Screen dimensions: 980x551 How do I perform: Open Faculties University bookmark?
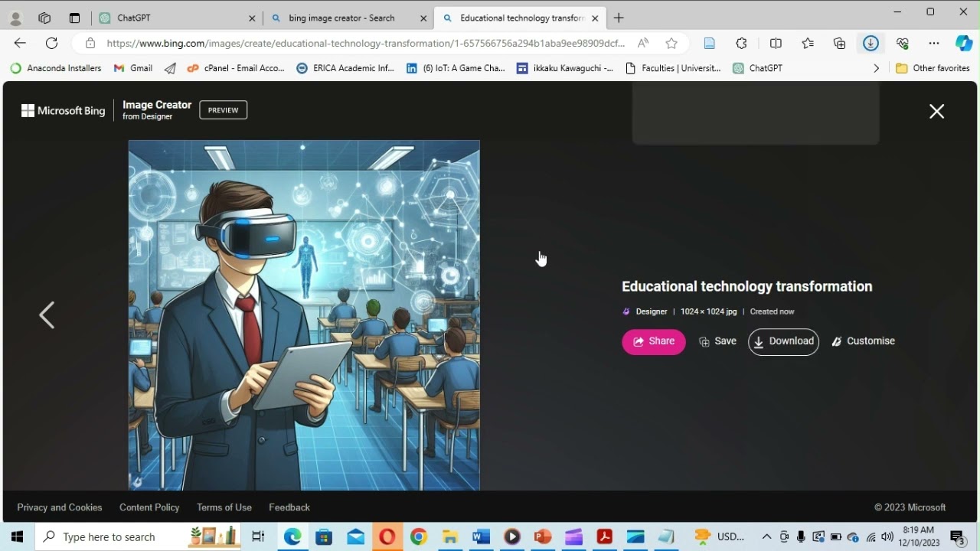pyautogui.click(x=673, y=68)
